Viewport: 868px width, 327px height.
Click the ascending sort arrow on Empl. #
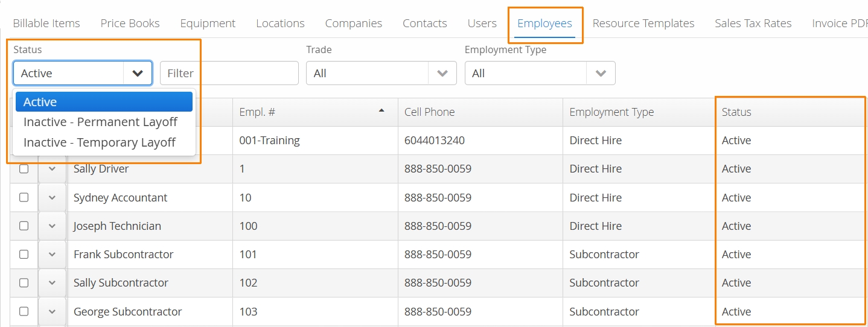point(381,111)
